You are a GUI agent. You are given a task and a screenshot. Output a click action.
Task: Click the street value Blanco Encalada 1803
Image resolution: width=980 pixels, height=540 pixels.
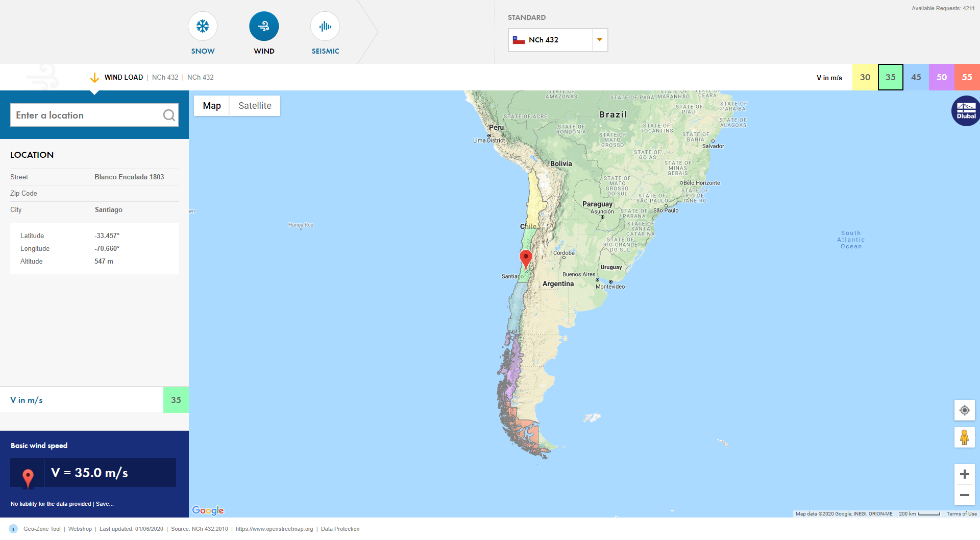tap(129, 177)
